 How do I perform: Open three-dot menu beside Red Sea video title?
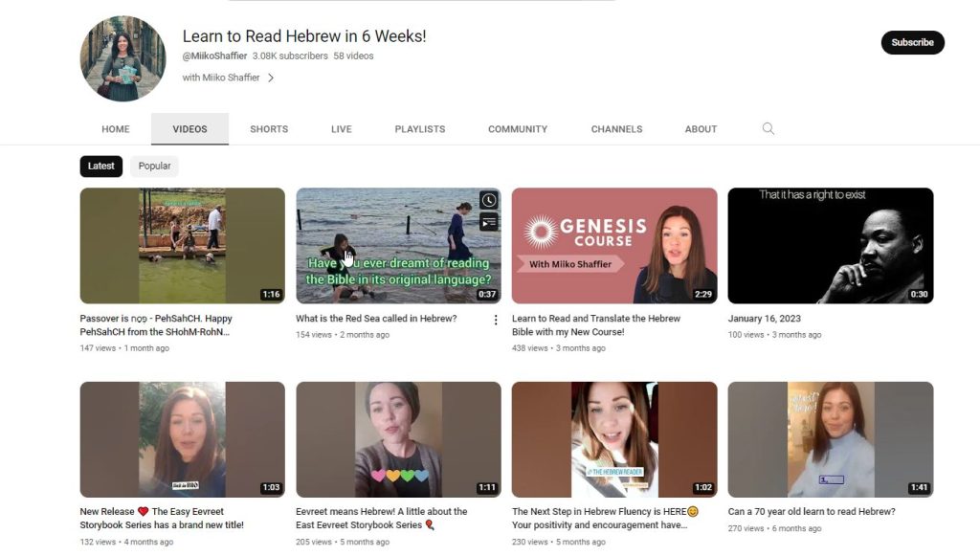point(495,320)
